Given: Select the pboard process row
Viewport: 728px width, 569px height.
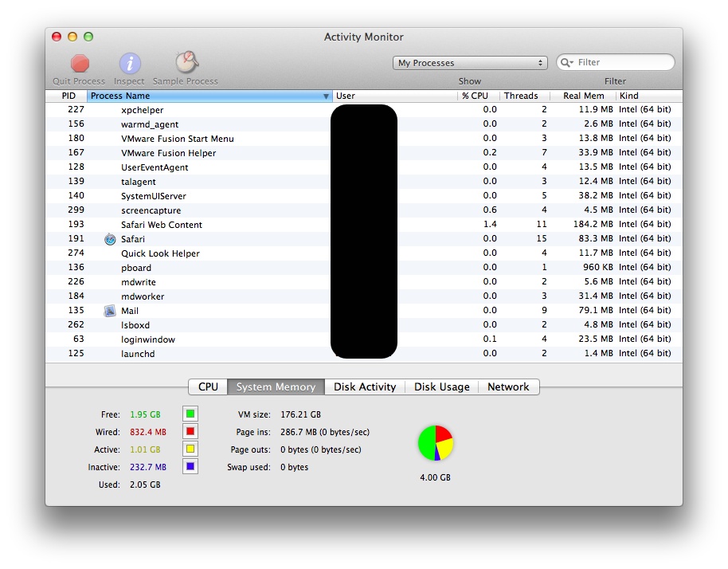Looking at the screenshot, I should 363,268.
